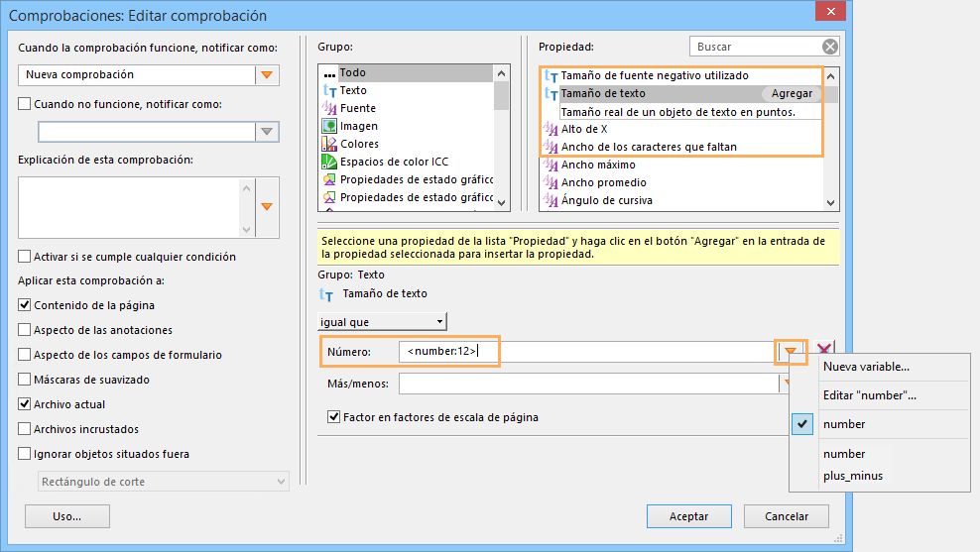Click the Explicación de esta comprobación text area
Image resolution: width=980 pixels, height=552 pixels.
point(128,207)
